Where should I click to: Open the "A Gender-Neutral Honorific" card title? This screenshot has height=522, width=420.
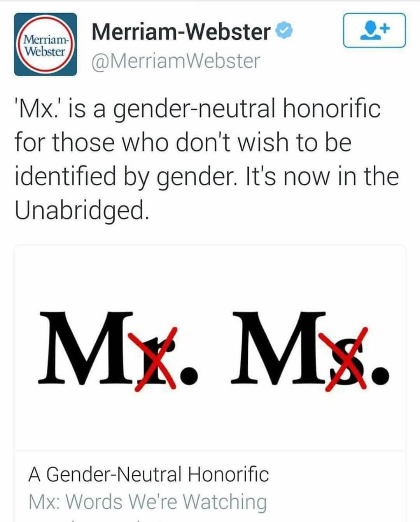149,474
